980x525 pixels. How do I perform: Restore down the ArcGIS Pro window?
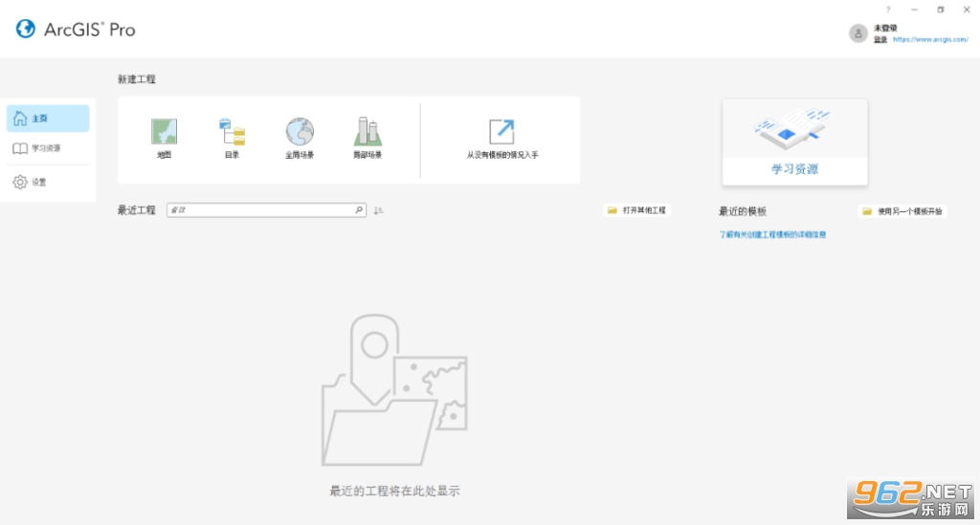point(941,10)
